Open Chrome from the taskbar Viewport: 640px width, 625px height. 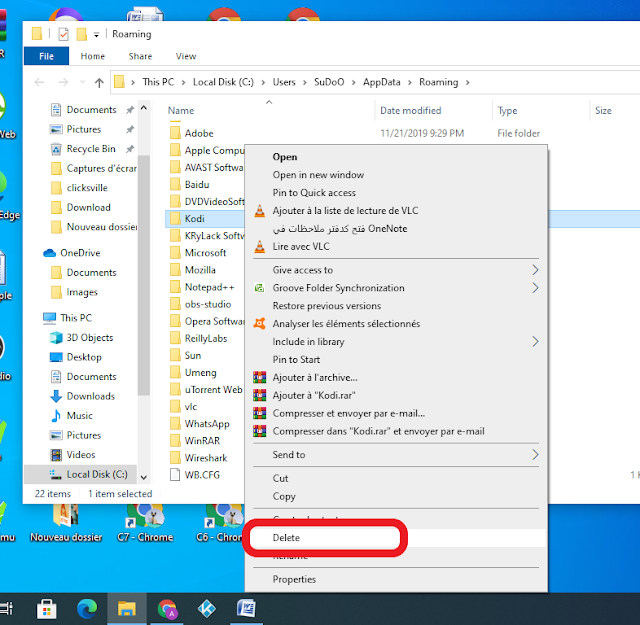click(x=167, y=609)
